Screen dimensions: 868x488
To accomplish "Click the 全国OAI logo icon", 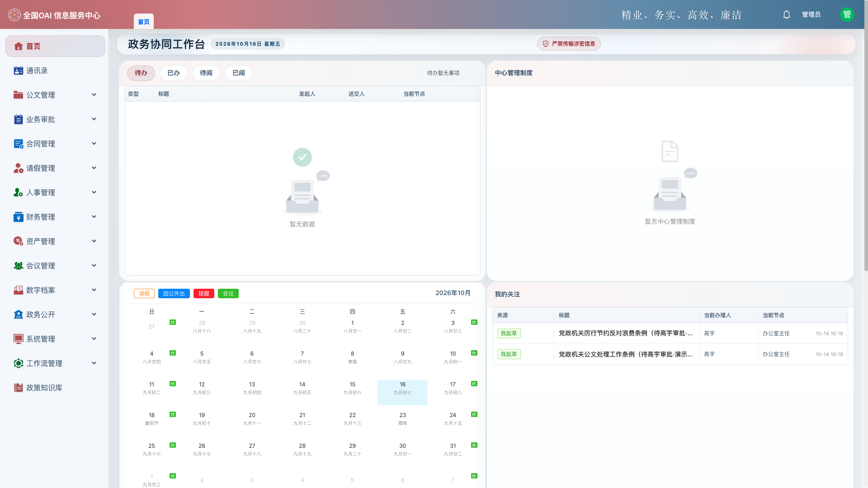I will tap(14, 15).
